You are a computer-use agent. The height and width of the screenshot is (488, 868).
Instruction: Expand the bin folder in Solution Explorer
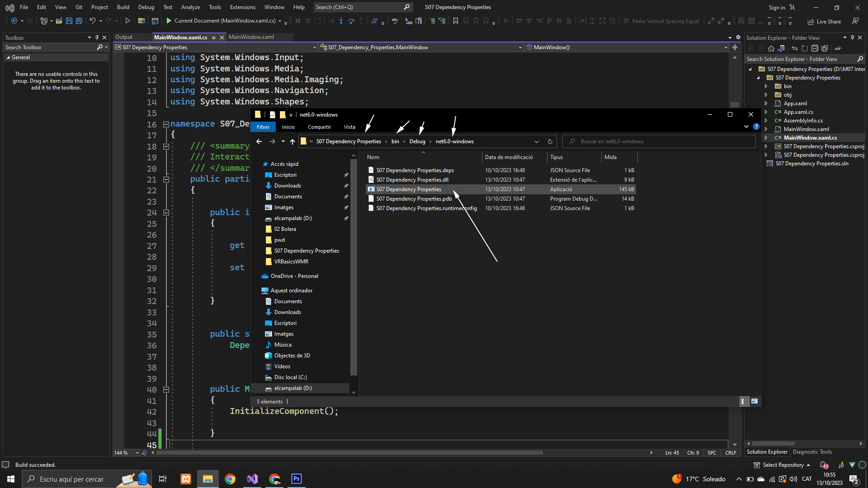coord(766,86)
